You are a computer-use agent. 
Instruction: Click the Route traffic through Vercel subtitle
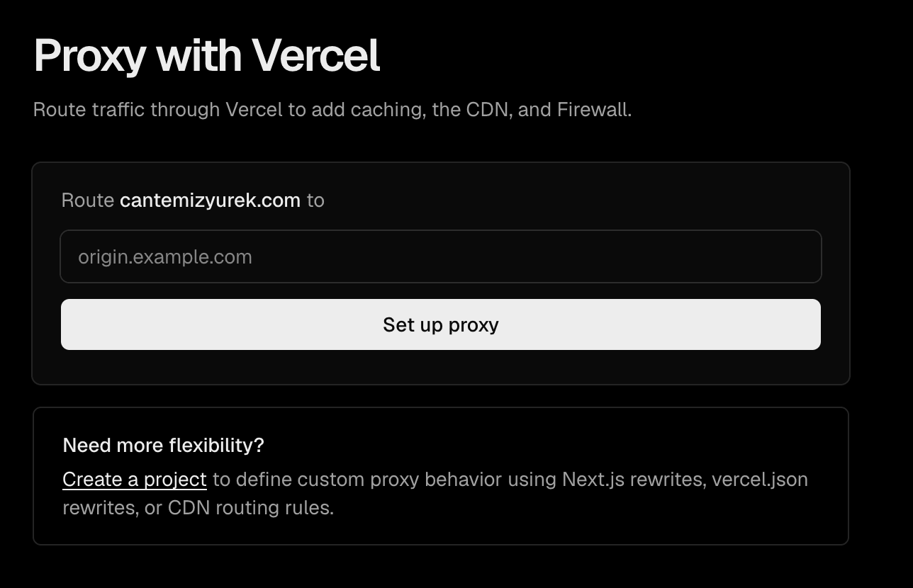coord(332,111)
